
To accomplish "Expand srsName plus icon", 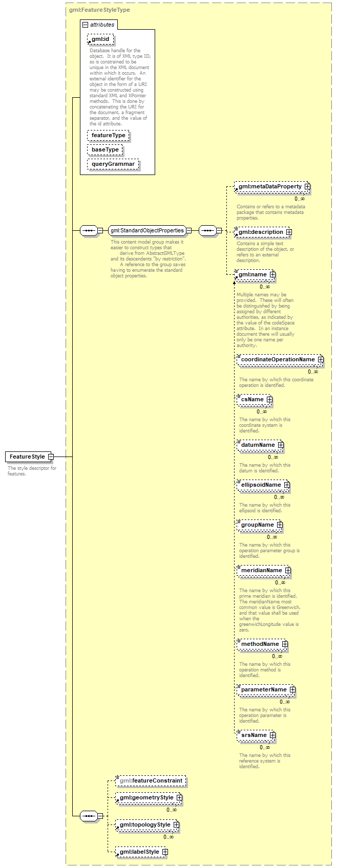I will click(x=272, y=735).
